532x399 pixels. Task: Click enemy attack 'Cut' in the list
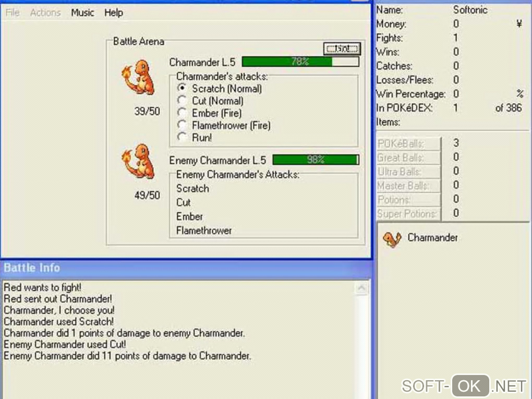pos(183,202)
